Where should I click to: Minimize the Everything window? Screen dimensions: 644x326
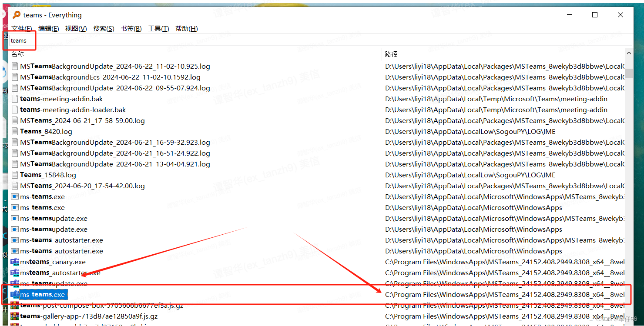click(x=570, y=15)
